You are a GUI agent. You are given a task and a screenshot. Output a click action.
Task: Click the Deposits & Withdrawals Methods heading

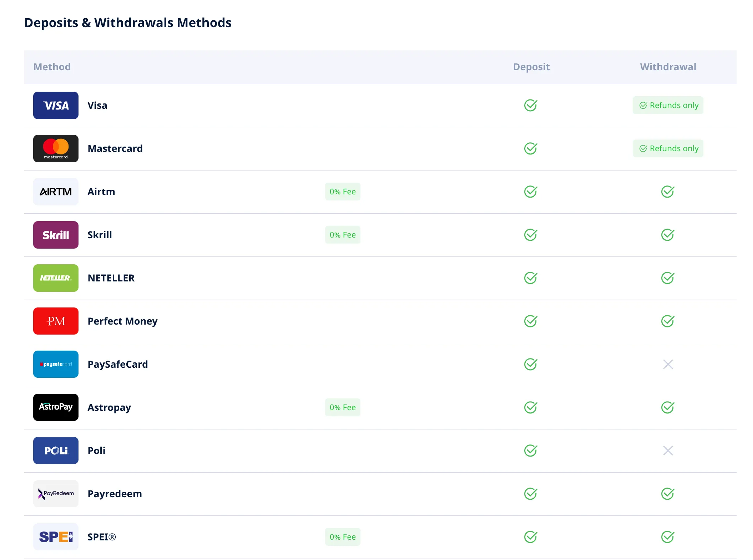coord(128,22)
